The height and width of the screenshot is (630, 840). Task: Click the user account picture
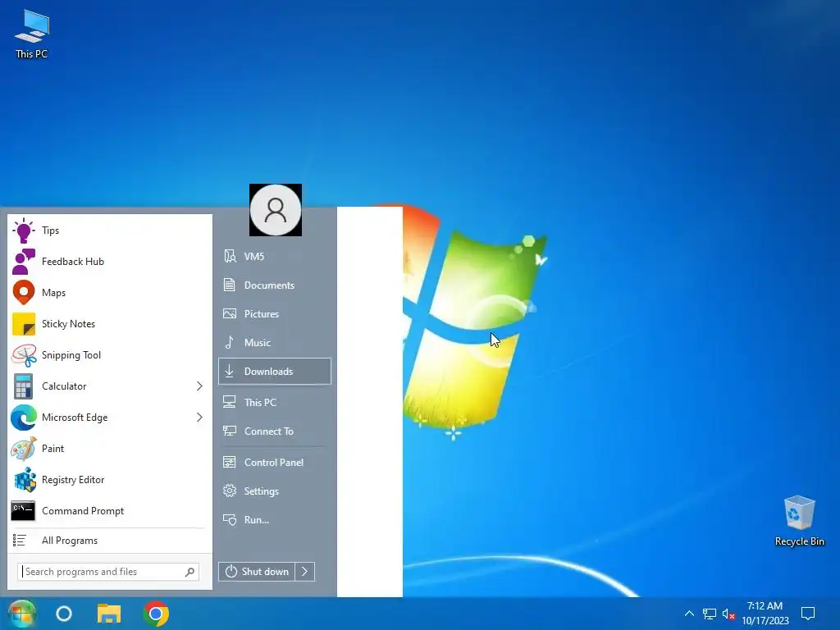pyautogui.click(x=276, y=210)
